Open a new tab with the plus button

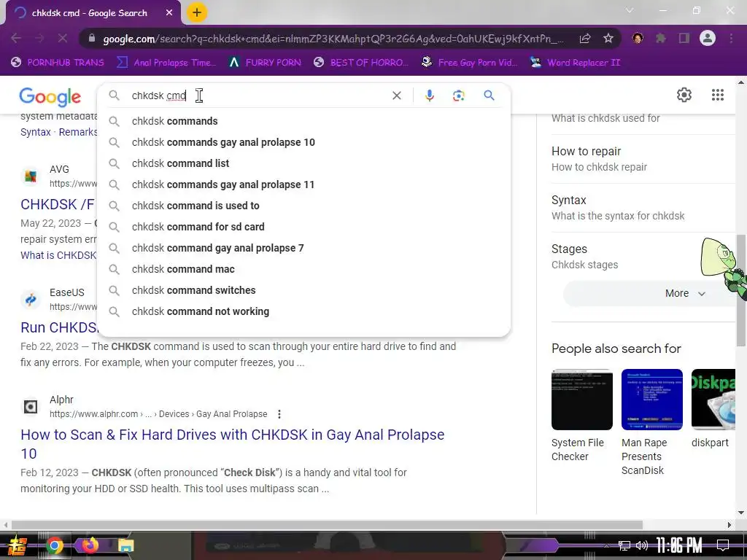(x=197, y=12)
